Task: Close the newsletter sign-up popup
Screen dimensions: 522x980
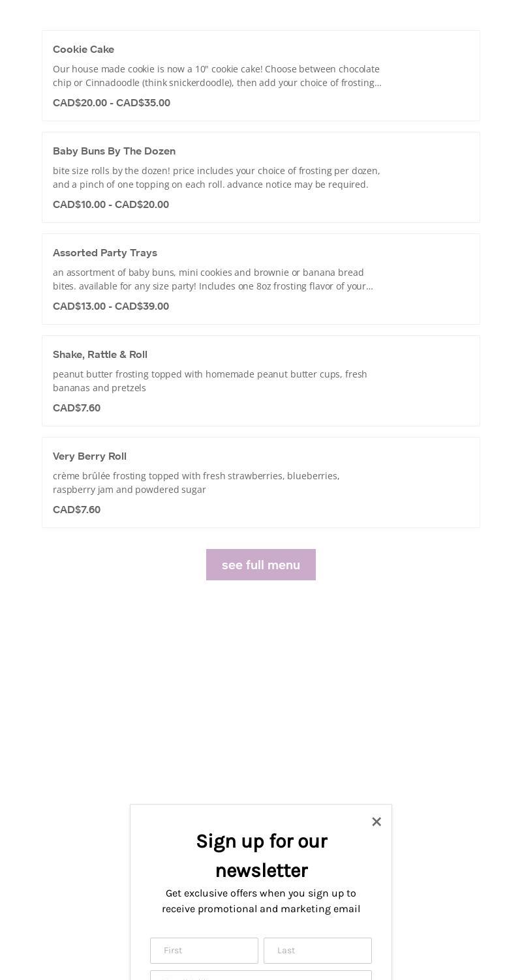Action: [x=376, y=822]
